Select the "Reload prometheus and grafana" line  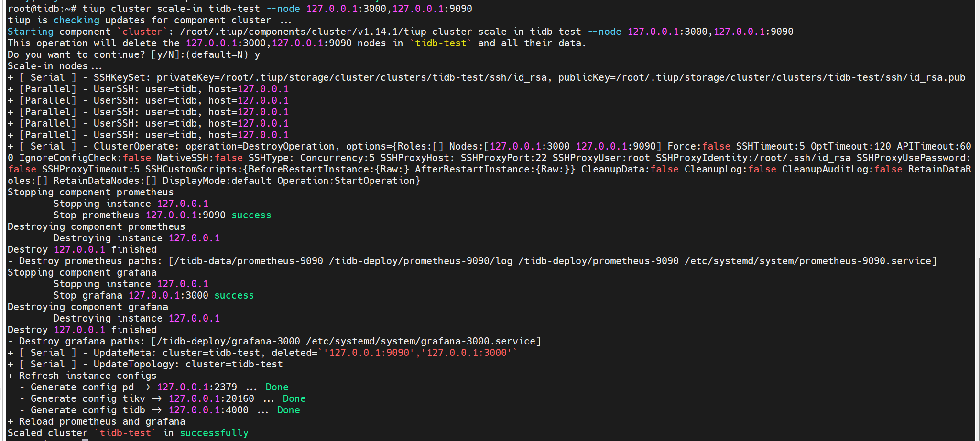point(97,421)
